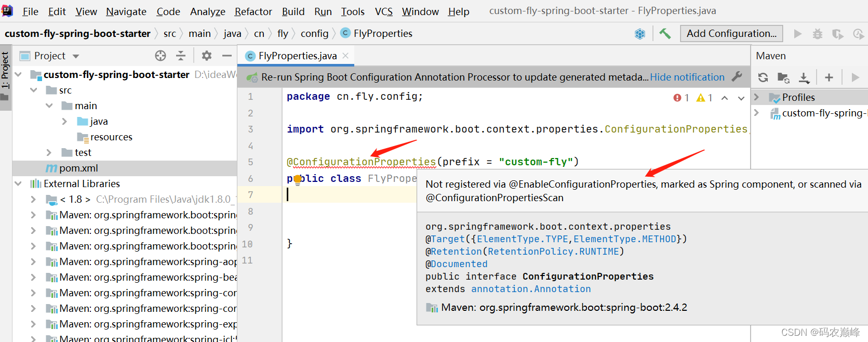Click the Run with Coverage icon

click(x=837, y=34)
